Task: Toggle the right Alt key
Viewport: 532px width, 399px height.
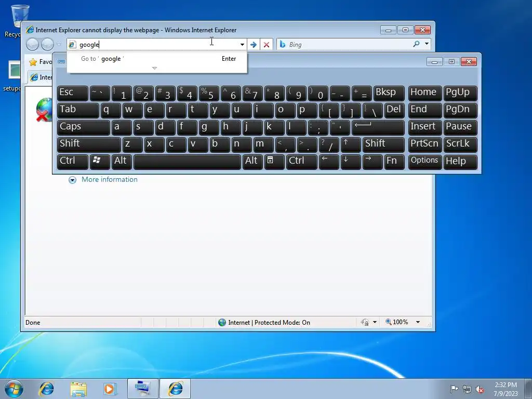Action: [252, 161]
